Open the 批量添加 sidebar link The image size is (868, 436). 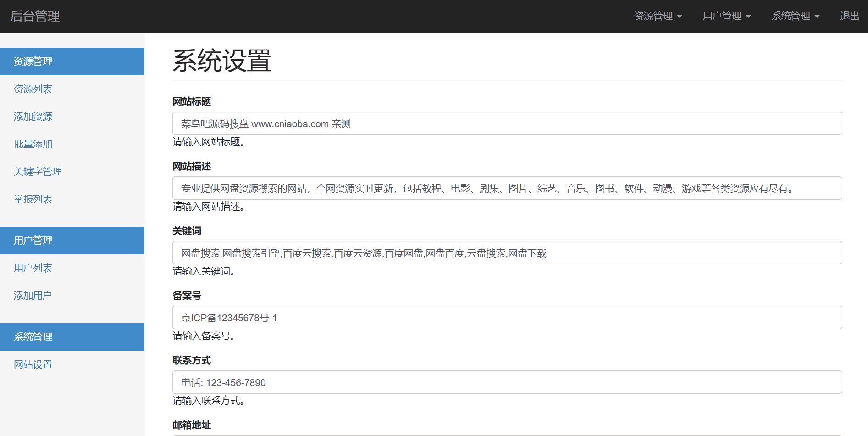[x=33, y=144]
